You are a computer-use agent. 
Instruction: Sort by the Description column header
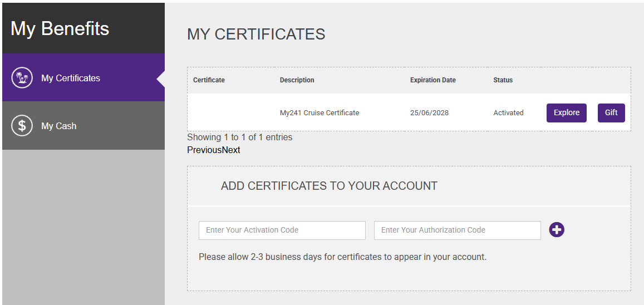tap(297, 80)
